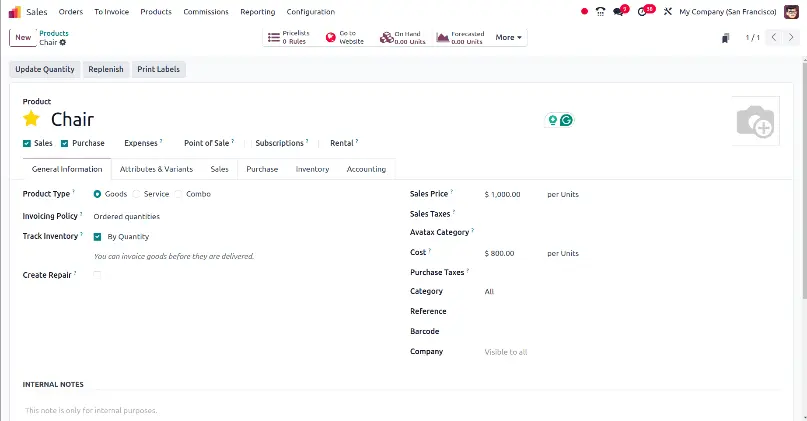Enable the Expenses option

coord(143,143)
